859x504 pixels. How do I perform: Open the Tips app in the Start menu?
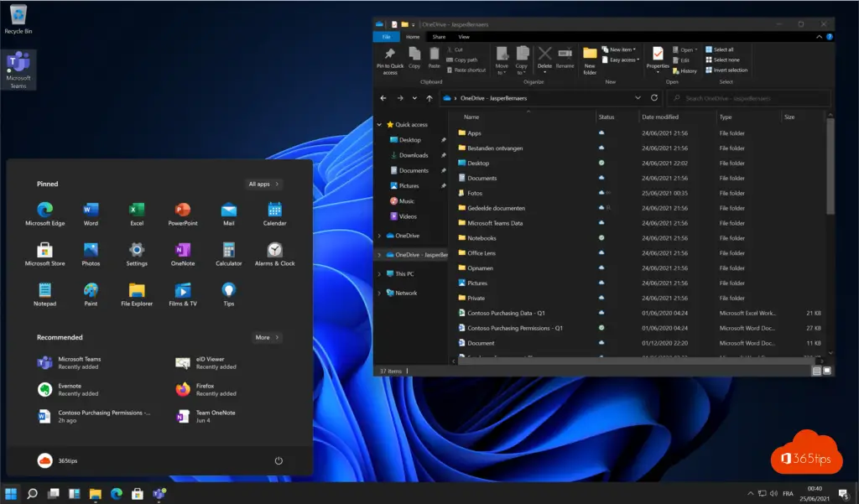[x=229, y=294]
